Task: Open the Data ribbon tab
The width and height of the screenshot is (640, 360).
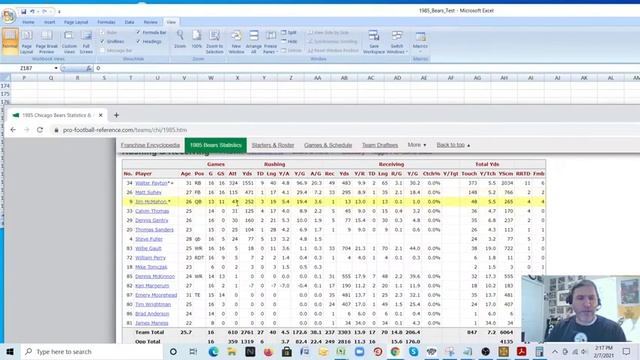Action: [x=129, y=22]
